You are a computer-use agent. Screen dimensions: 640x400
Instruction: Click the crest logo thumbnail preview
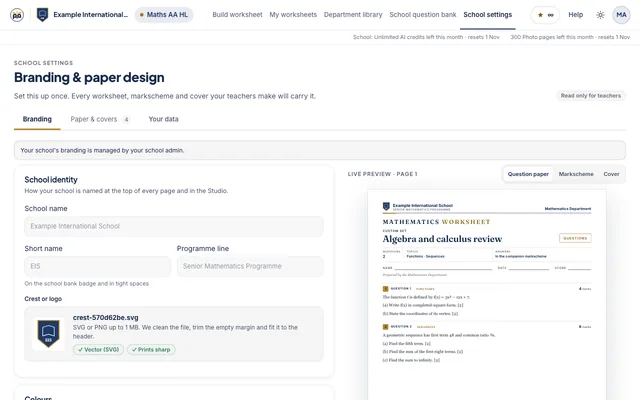48,334
